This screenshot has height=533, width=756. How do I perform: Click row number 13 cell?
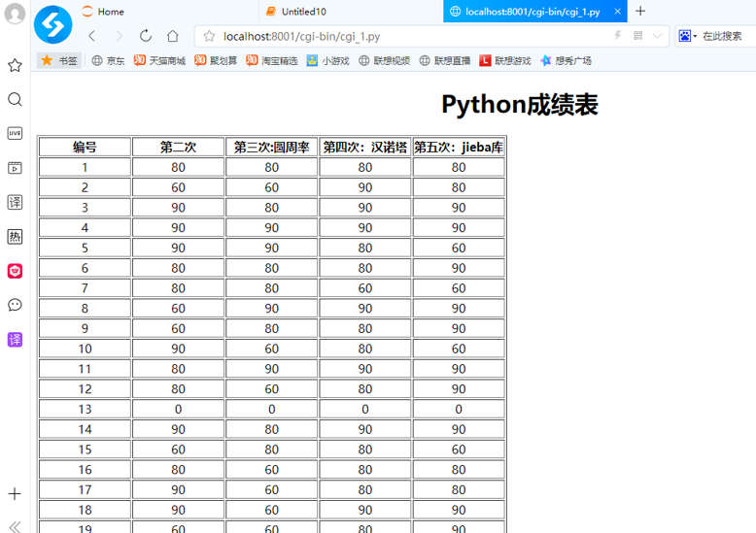coord(85,409)
